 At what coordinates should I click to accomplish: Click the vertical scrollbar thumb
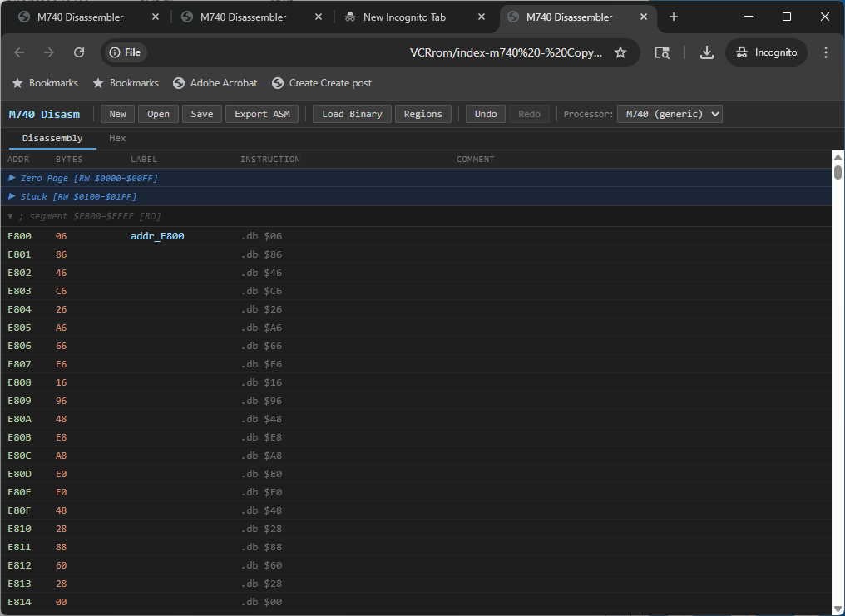(x=838, y=172)
